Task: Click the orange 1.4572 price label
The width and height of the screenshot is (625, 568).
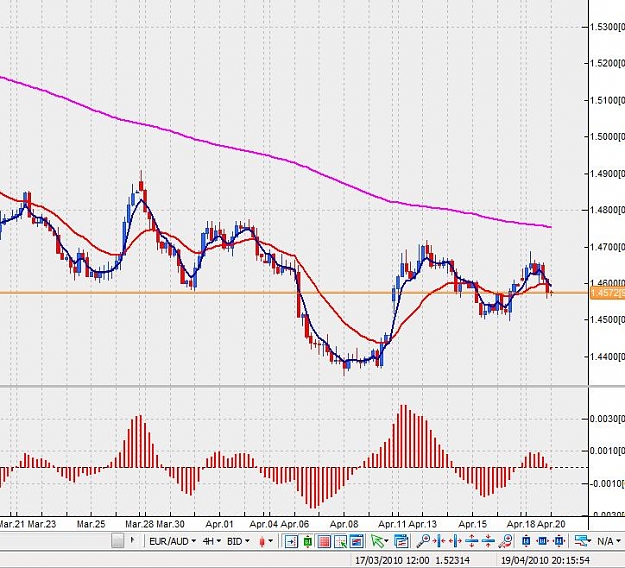Action: (x=607, y=293)
